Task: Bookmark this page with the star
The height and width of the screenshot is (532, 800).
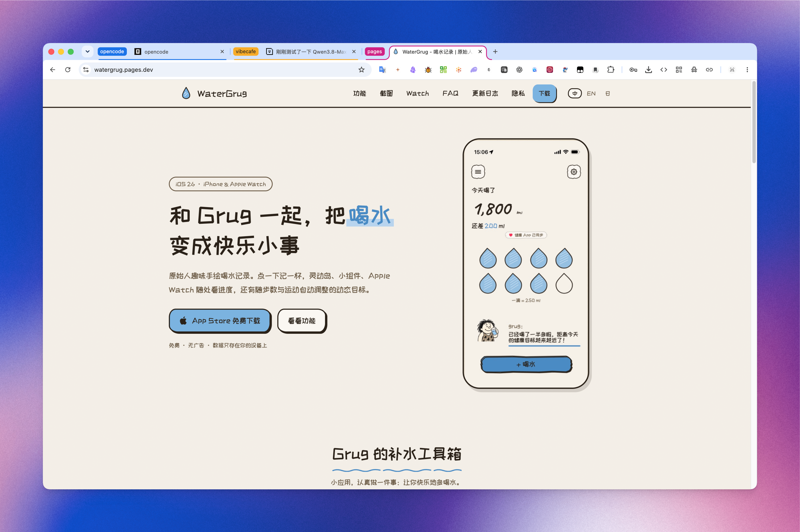Action: coord(361,70)
